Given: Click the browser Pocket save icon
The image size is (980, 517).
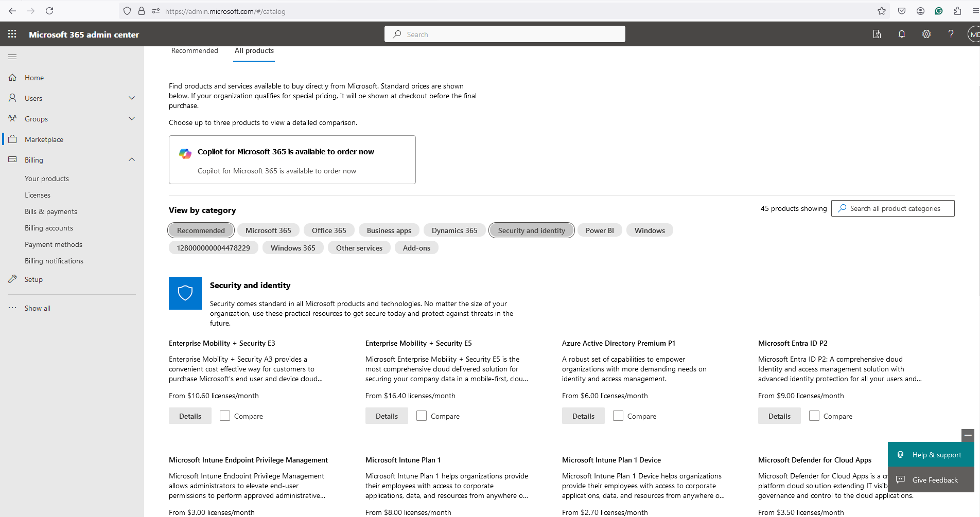Looking at the screenshot, I should tap(902, 11).
